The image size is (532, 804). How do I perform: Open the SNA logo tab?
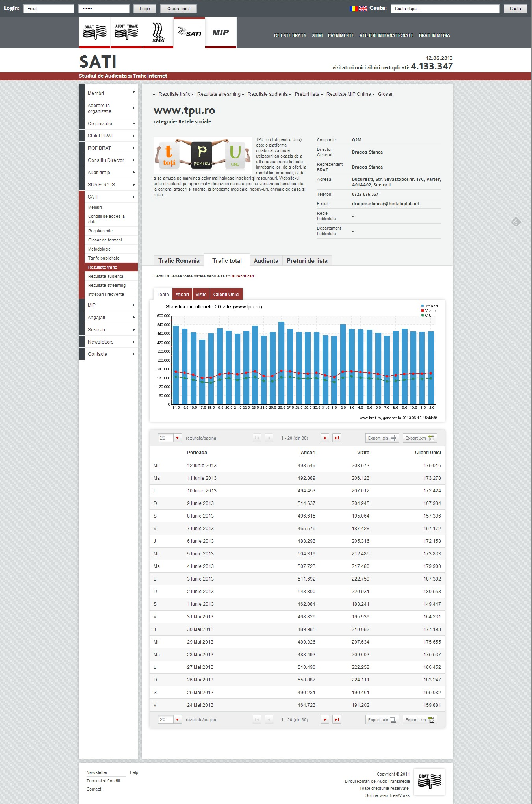click(158, 32)
